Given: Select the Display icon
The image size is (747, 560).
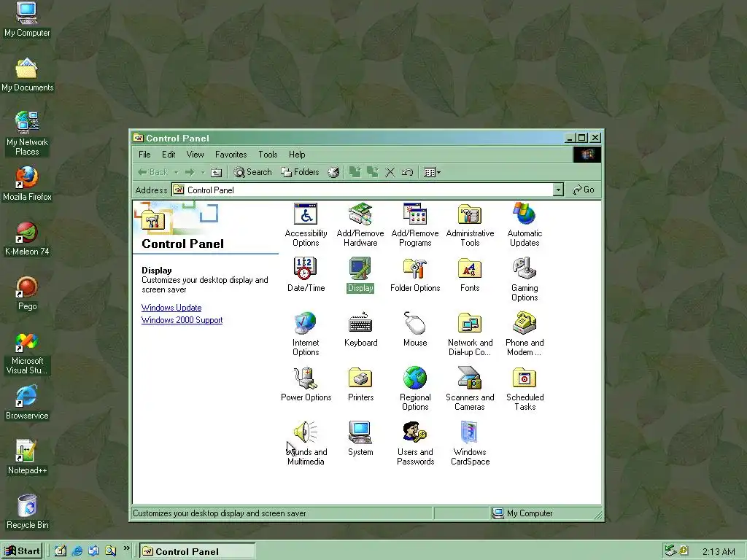Looking at the screenshot, I should (x=360, y=274).
